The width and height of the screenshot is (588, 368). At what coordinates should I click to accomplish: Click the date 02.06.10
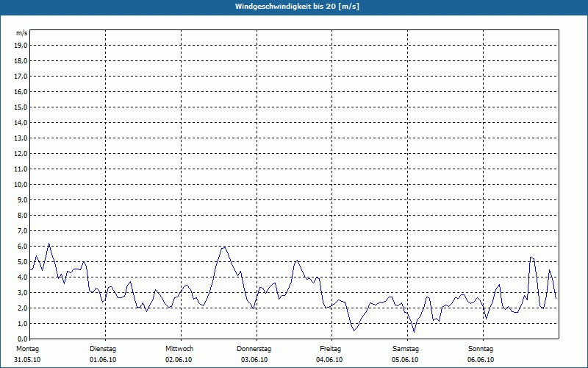179,360
